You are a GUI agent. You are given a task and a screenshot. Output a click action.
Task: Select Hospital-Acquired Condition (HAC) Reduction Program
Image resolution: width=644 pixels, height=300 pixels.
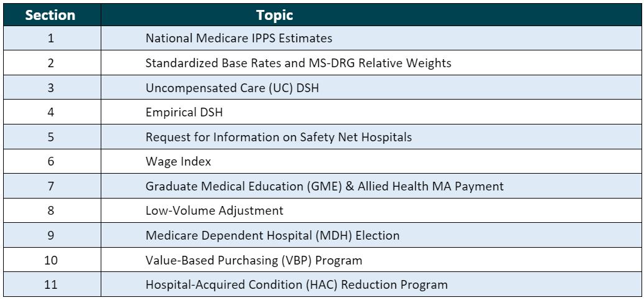pos(297,285)
